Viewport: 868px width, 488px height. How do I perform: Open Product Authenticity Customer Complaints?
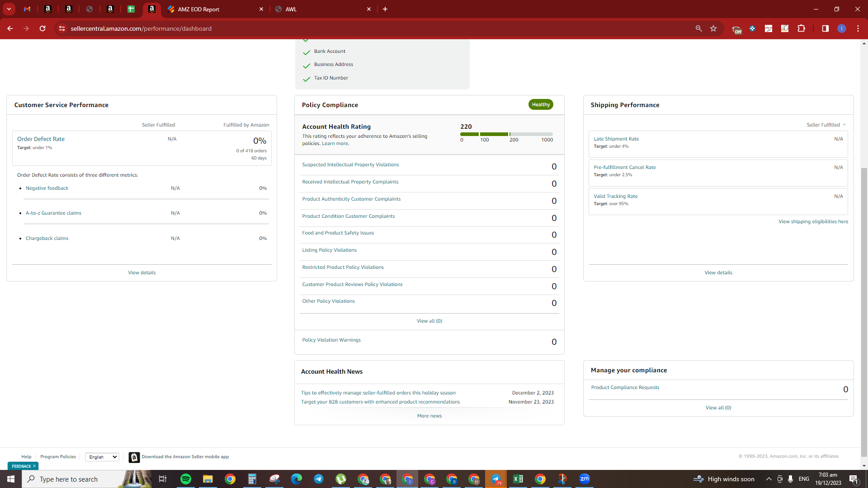(351, 199)
